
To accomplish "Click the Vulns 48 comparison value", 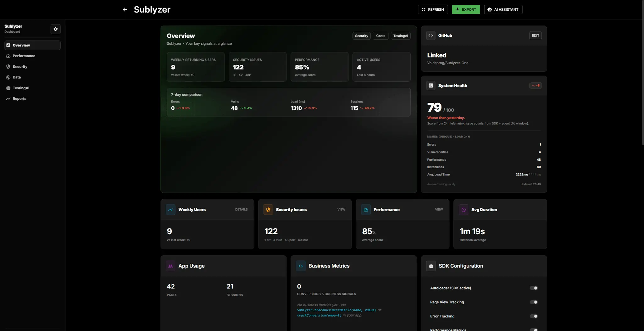I will coord(234,108).
